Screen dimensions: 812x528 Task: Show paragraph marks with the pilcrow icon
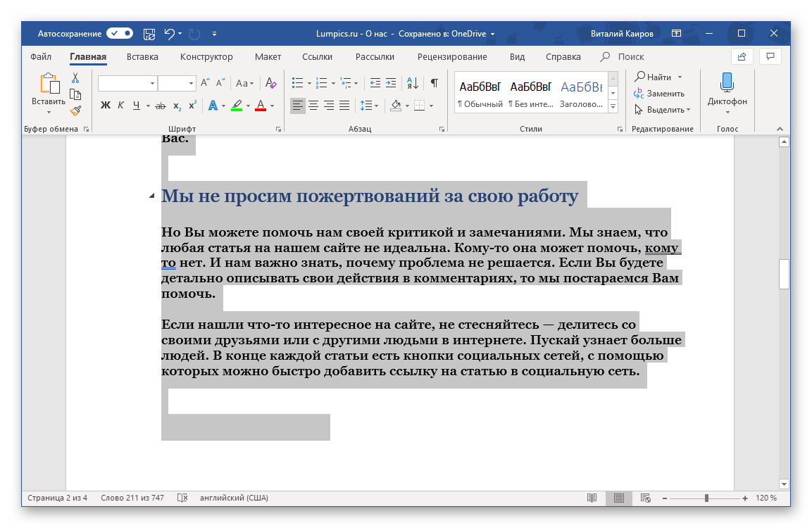434,83
